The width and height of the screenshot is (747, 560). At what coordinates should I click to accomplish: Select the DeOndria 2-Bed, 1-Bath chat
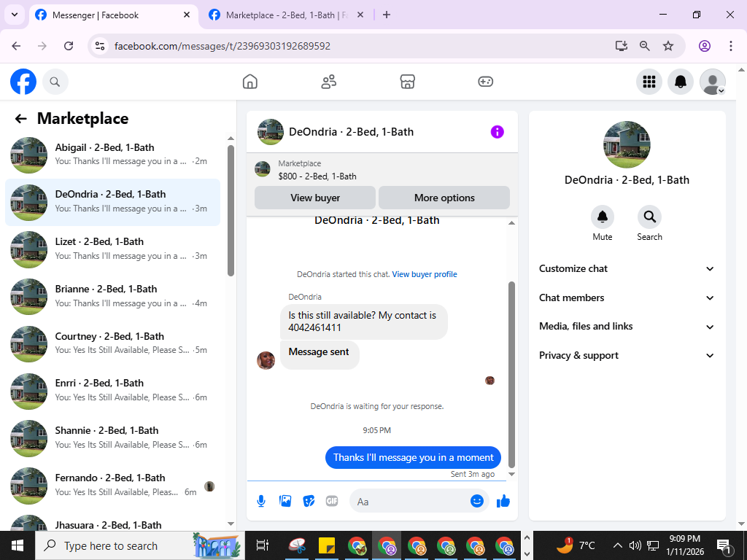[113, 202]
